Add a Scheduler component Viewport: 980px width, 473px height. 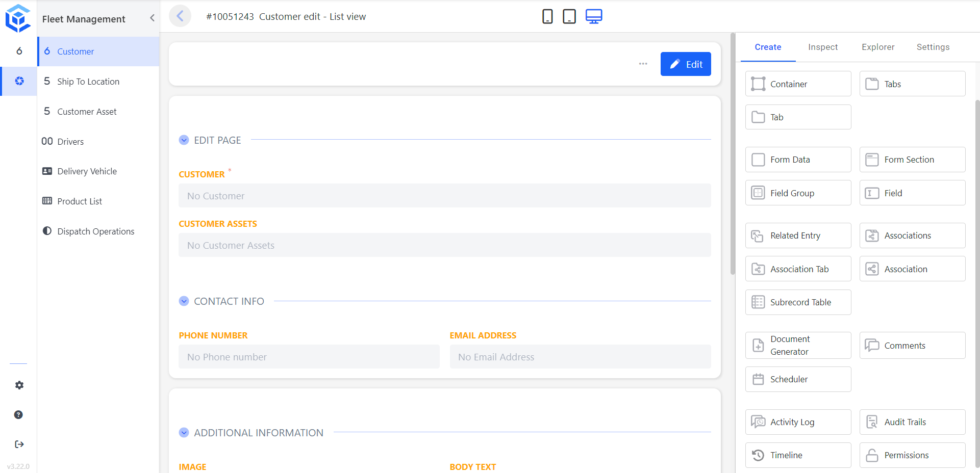click(x=798, y=379)
